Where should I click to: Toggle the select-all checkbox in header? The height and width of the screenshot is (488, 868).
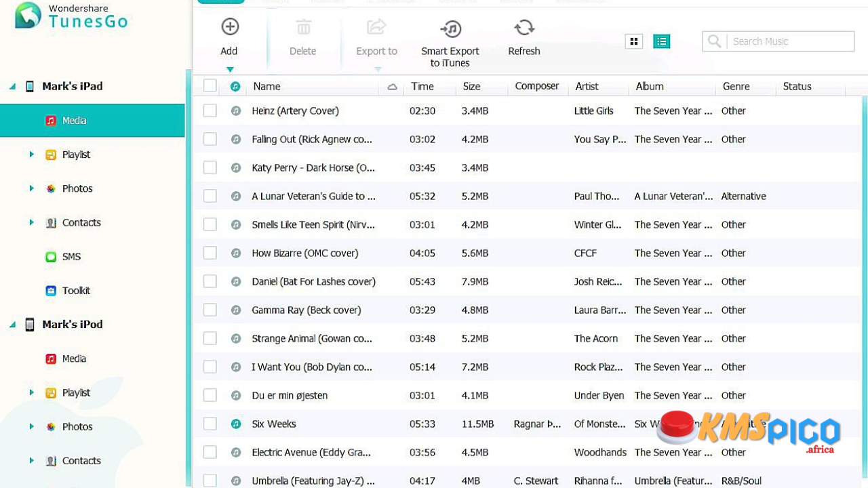[210, 85]
